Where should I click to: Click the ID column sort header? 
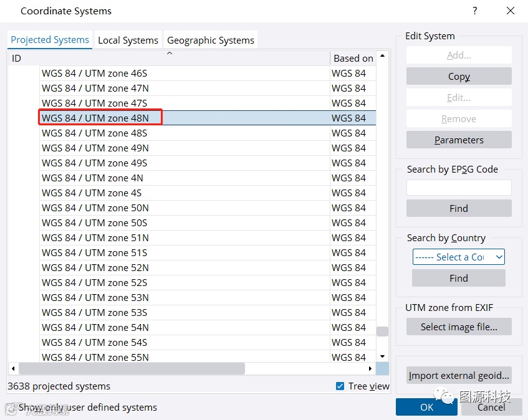(x=168, y=58)
